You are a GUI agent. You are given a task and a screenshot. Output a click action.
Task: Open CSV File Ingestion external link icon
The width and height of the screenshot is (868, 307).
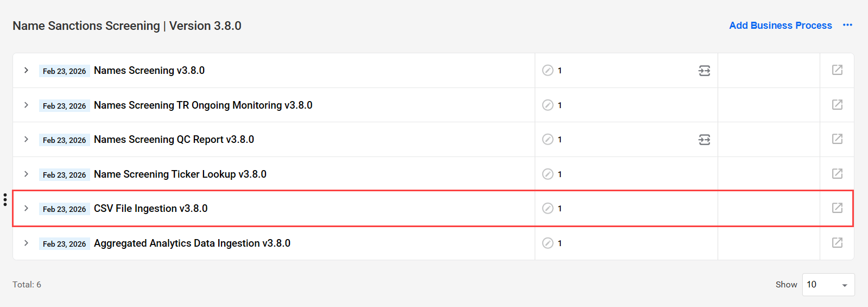pyautogui.click(x=837, y=208)
